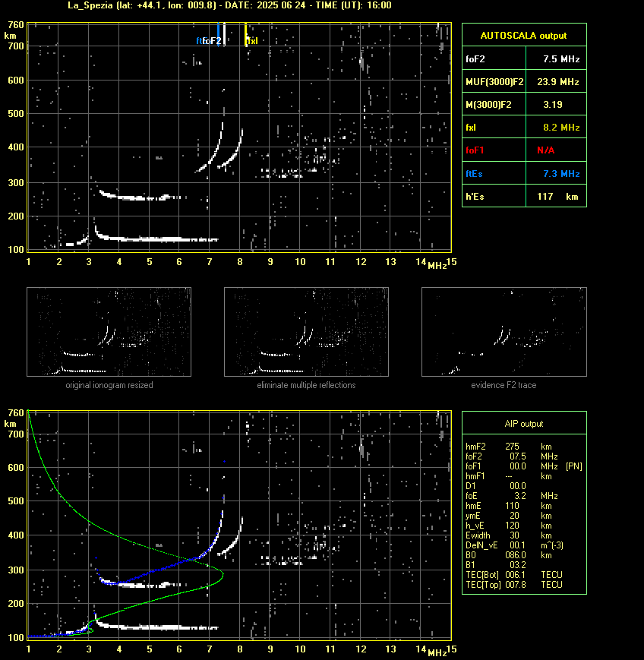Click the TEC[Top] 007.8 TECU row
This screenshot has height=660, width=644.
point(514,585)
